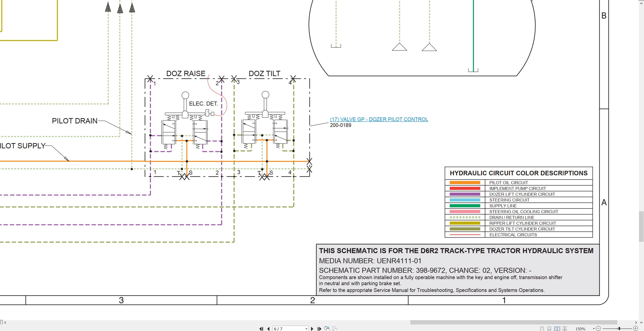Click the MEDIA NUMBER: UENR4111-01 text

click(x=370, y=261)
